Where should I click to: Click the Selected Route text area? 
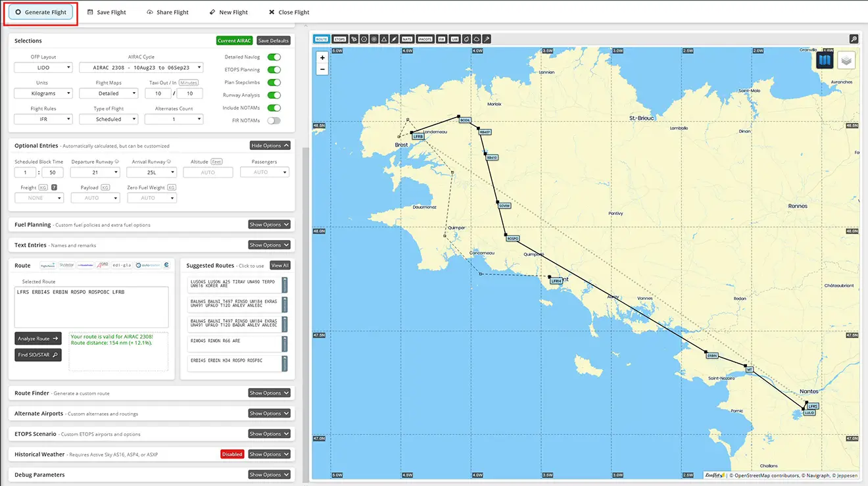pyautogui.click(x=91, y=307)
